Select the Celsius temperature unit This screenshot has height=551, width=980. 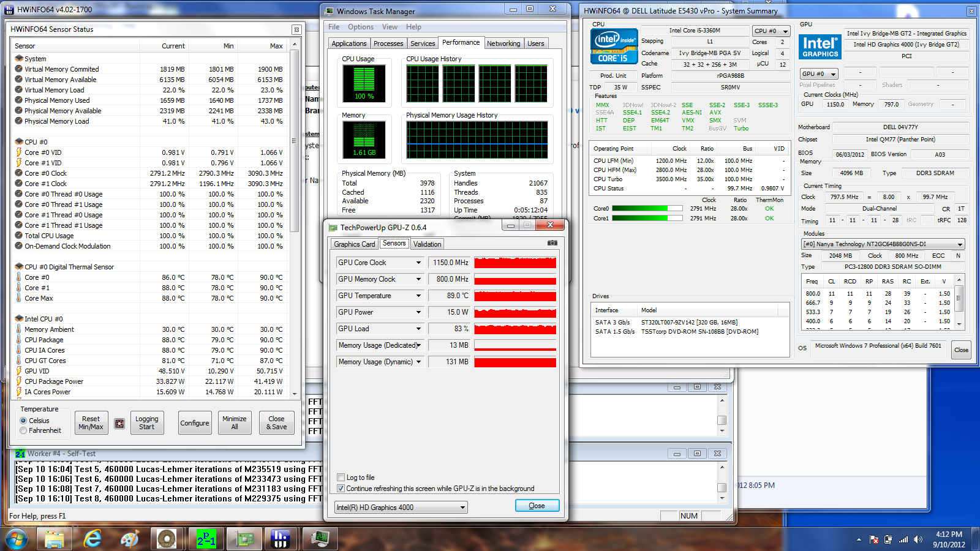point(23,421)
